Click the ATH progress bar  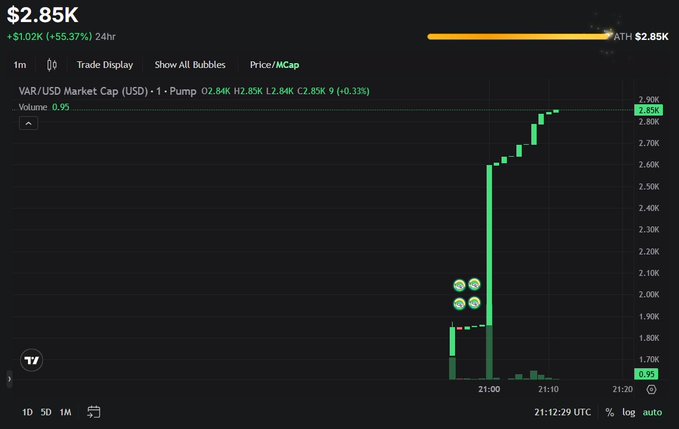[519, 37]
